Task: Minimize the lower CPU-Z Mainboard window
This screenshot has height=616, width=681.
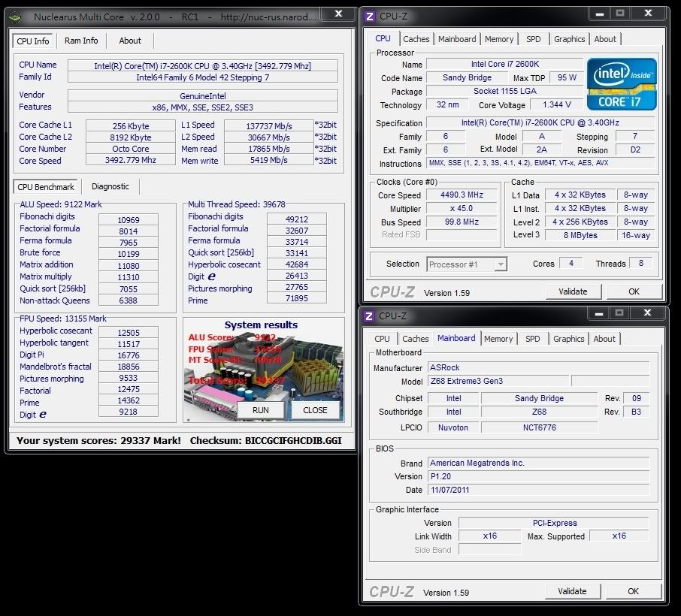Action: (599, 313)
